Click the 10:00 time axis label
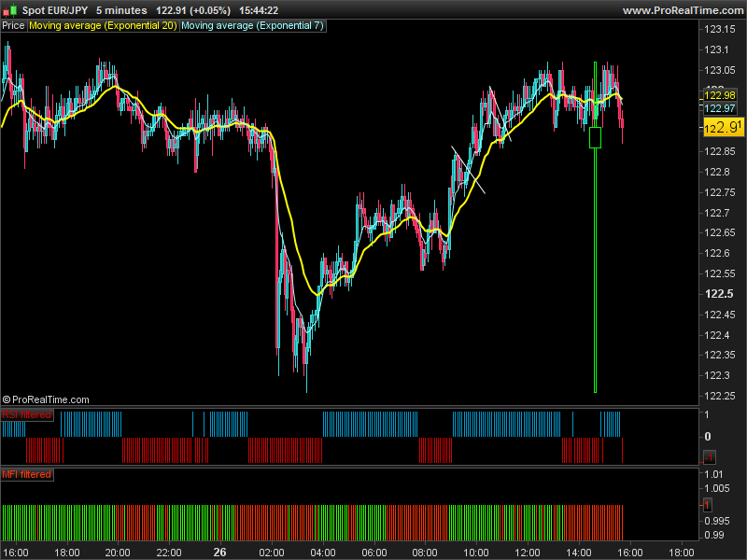The width and height of the screenshot is (747, 560). pos(476,553)
